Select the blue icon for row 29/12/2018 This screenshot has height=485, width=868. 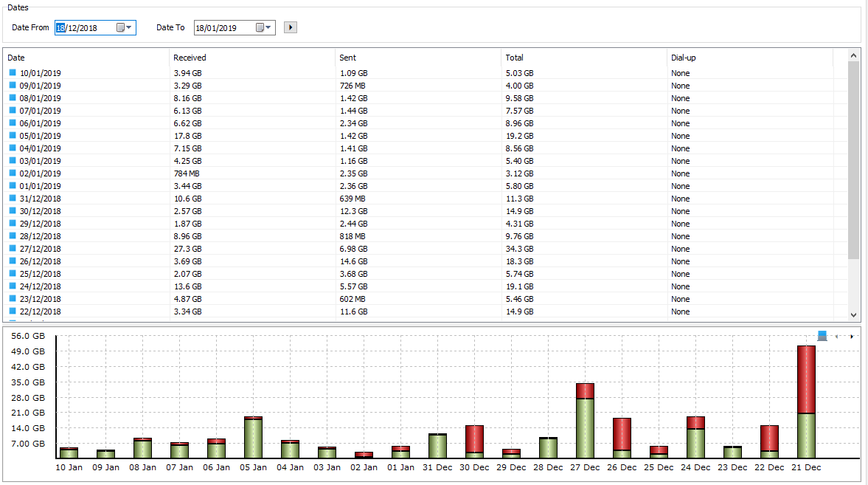(13, 223)
